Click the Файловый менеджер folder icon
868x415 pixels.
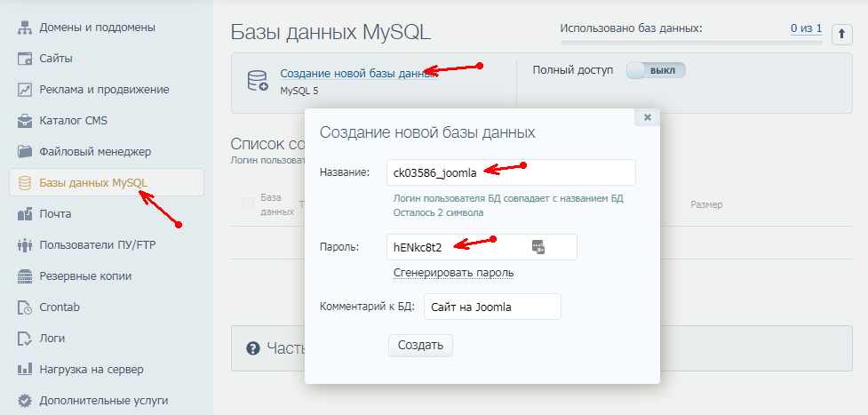[x=25, y=152]
